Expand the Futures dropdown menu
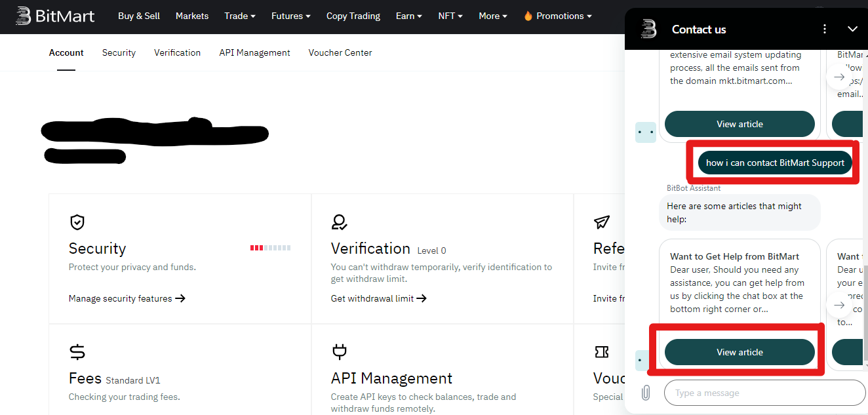Screen dimensions: 868x415 tap(291, 16)
